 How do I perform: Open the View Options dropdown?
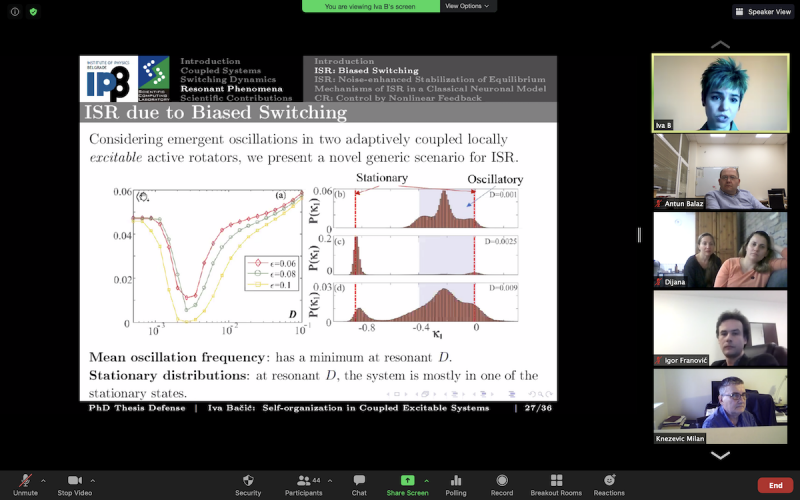coord(467,6)
